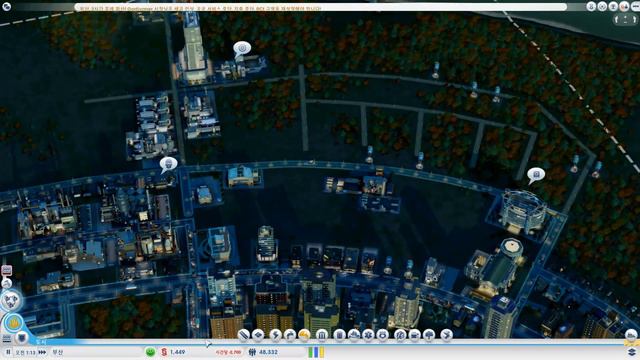Image resolution: width=640 pixels, height=360 pixels.
Task: Click the green happiness smiley face
Action: click(150, 352)
